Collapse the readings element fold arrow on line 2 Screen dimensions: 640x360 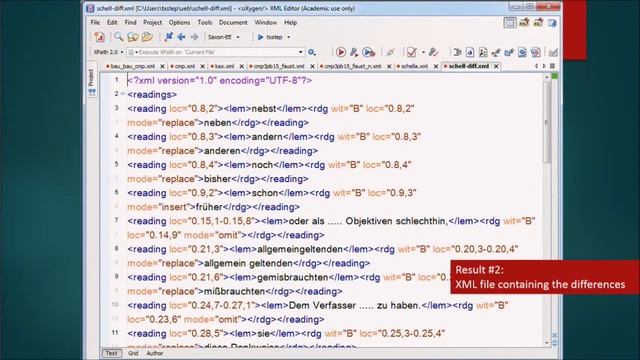[x=122, y=94]
